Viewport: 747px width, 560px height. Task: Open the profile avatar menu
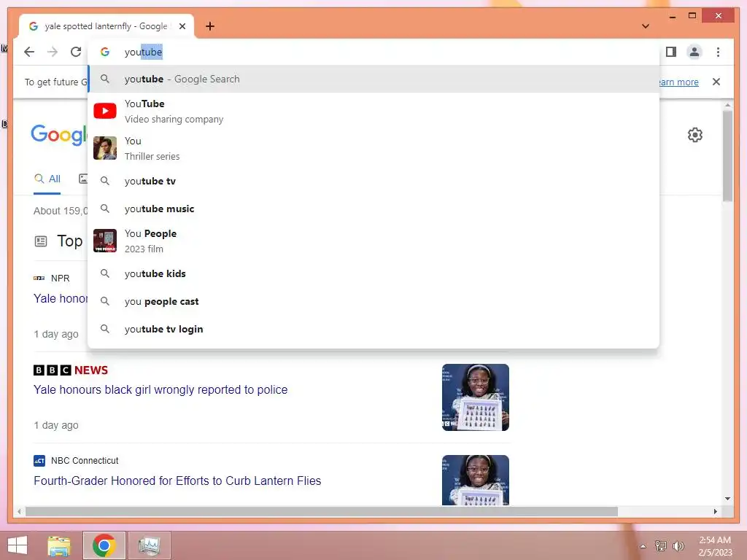[694, 52]
